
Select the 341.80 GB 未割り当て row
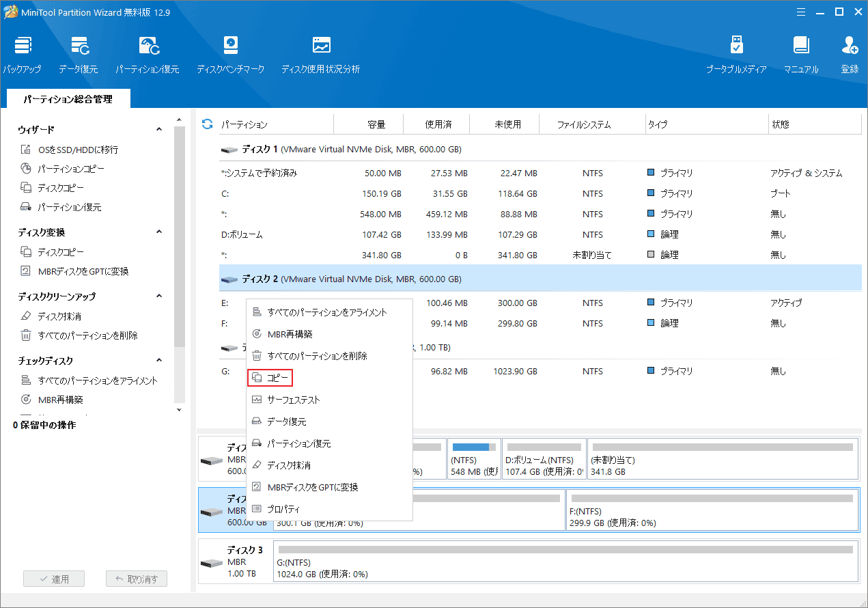point(540,255)
